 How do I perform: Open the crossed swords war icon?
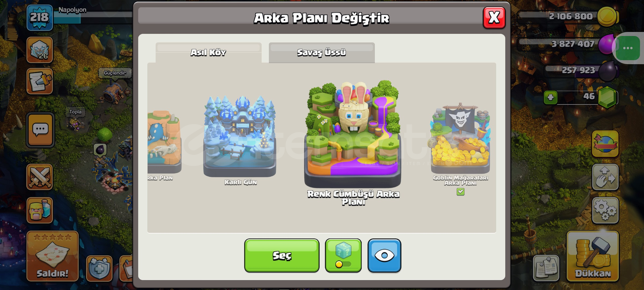click(x=40, y=177)
